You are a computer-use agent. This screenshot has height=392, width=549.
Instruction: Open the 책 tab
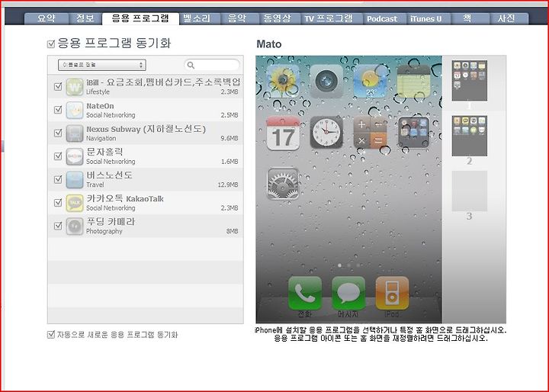[x=470, y=18]
